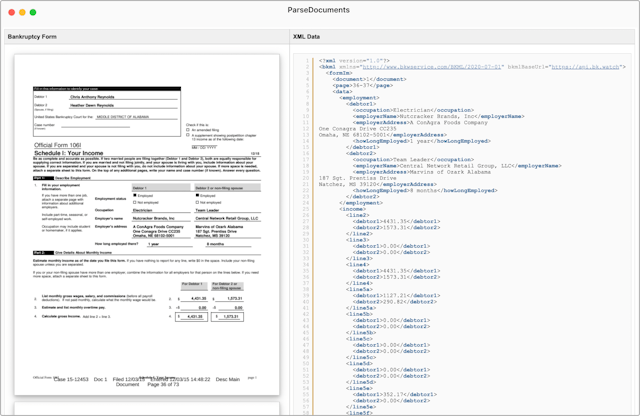The image size is (640, 416).
Task: Click the '</employment>' closing tag
Action: click(x=361, y=203)
